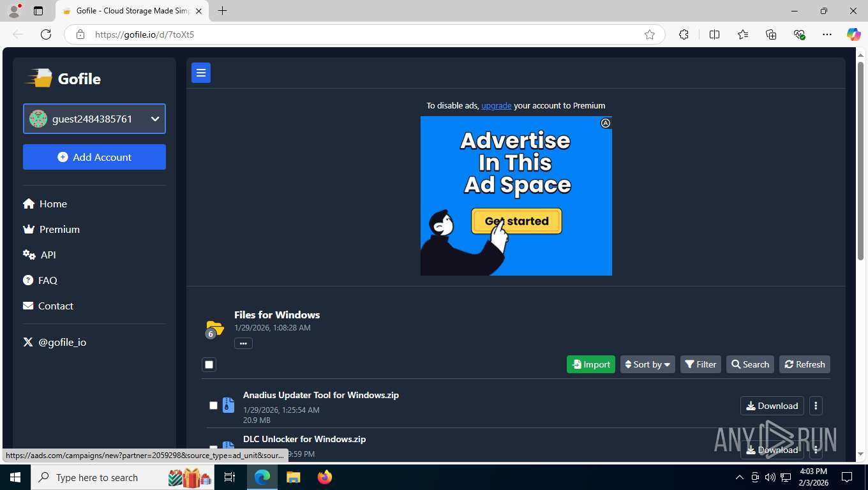The image size is (868, 490).
Task: Open File Explorer from taskbar
Action: pyautogui.click(x=293, y=477)
